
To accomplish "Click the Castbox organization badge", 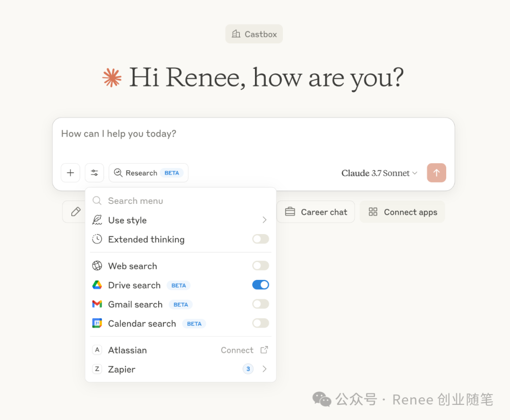I will click(254, 34).
